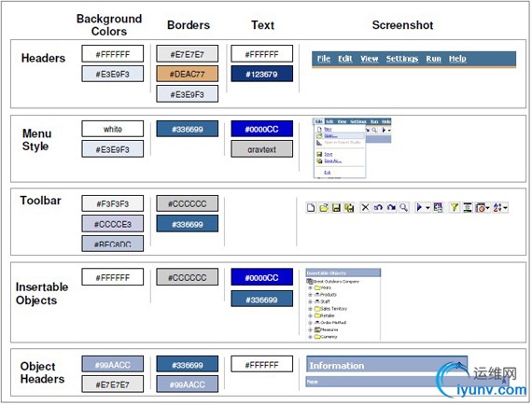Open the File menu in the Headers screenshot
Image resolution: width=532 pixels, height=405 pixels.
tap(324, 59)
